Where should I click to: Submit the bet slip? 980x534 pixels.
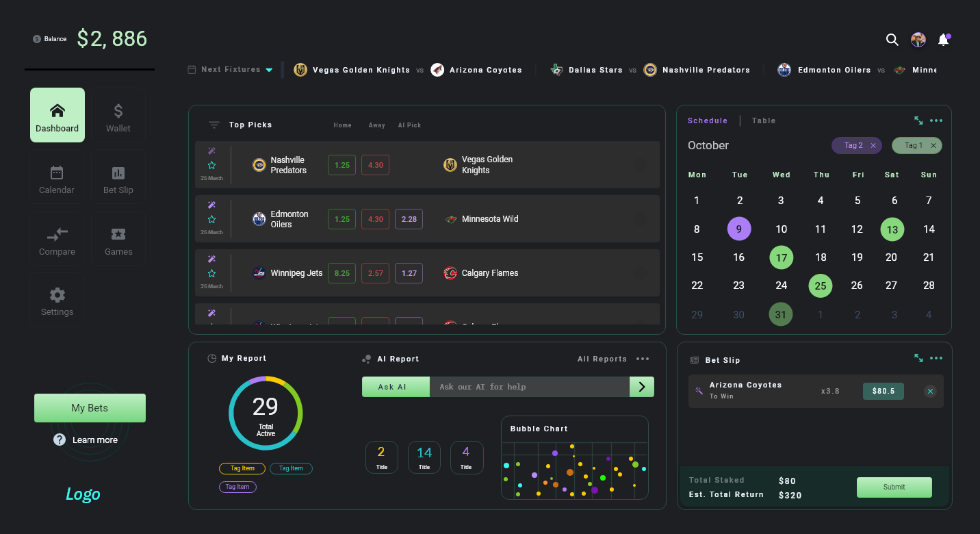coord(894,487)
